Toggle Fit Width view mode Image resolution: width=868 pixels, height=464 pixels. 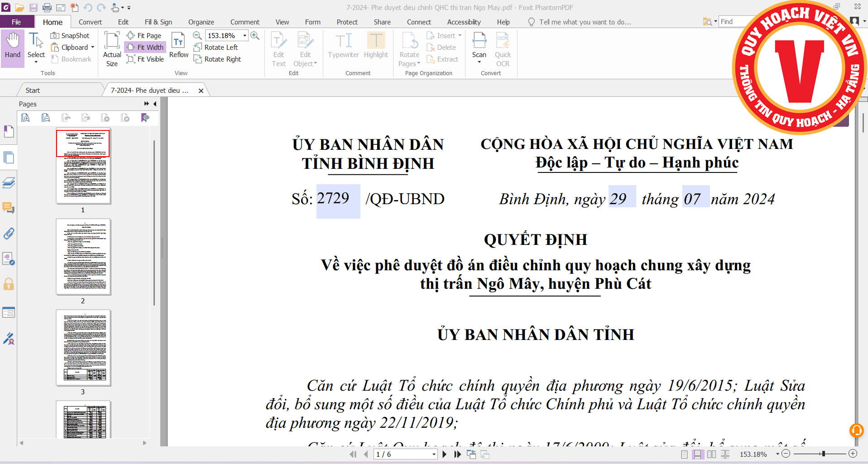(145, 47)
